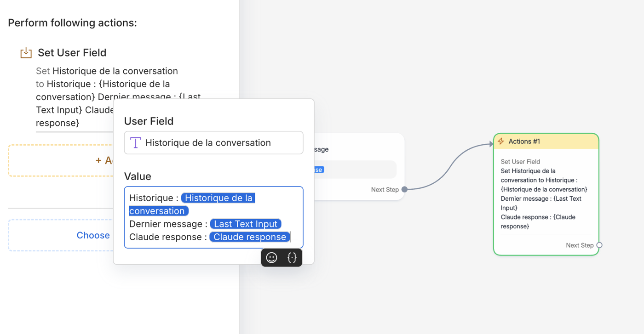This screenshot has height=334, width=644.
Task: Open the emoji picker icon
Action: pyautogui.click(x=272, y=258)
